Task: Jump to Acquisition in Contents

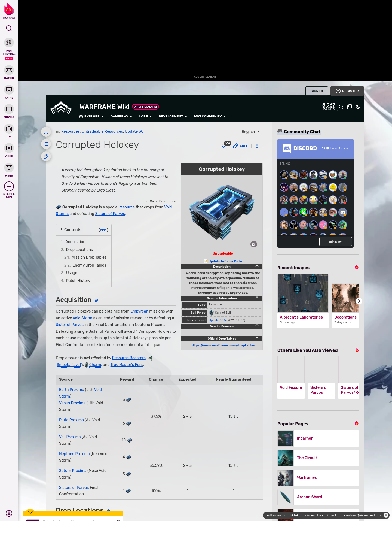Action: [75, 242]
